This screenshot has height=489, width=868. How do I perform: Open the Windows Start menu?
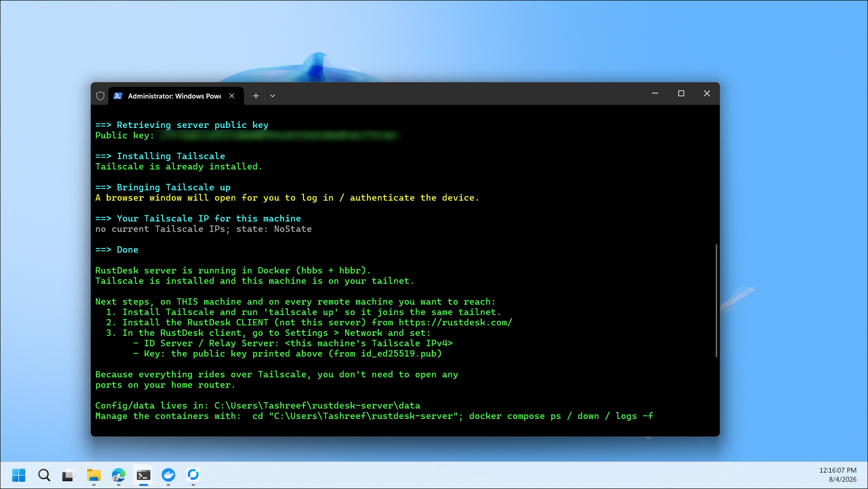tap(18, 475)
